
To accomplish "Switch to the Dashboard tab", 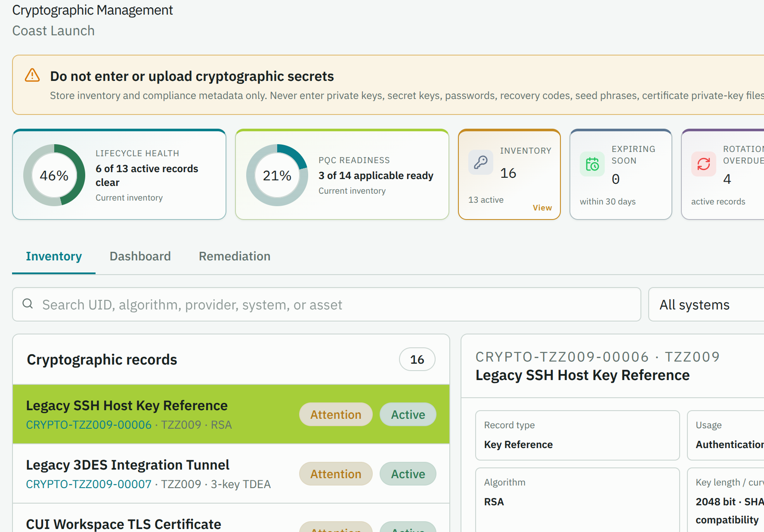I will tap(140, 257).
